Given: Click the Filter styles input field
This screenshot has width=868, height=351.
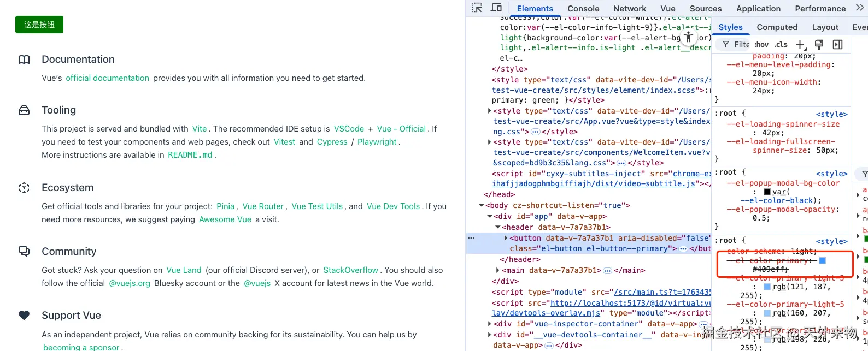Looking at the screenshot, I should (741, 45).
